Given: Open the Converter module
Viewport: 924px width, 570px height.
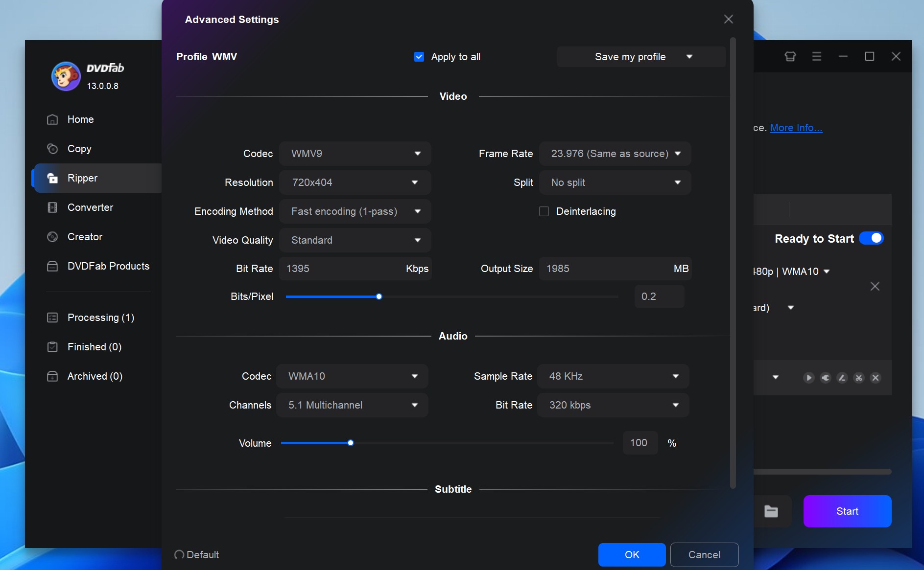Looking at the screenshot, I should tap(90, 207).
